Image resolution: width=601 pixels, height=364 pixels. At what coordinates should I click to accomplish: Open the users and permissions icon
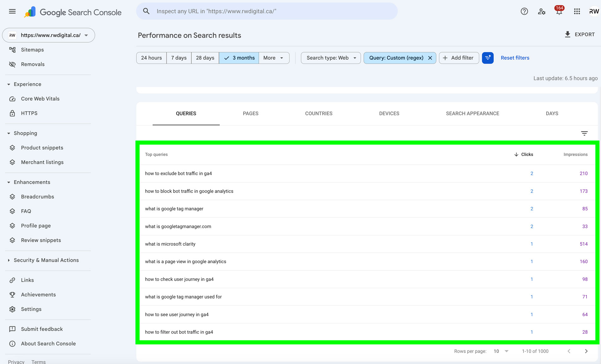[x=542, y=11]
